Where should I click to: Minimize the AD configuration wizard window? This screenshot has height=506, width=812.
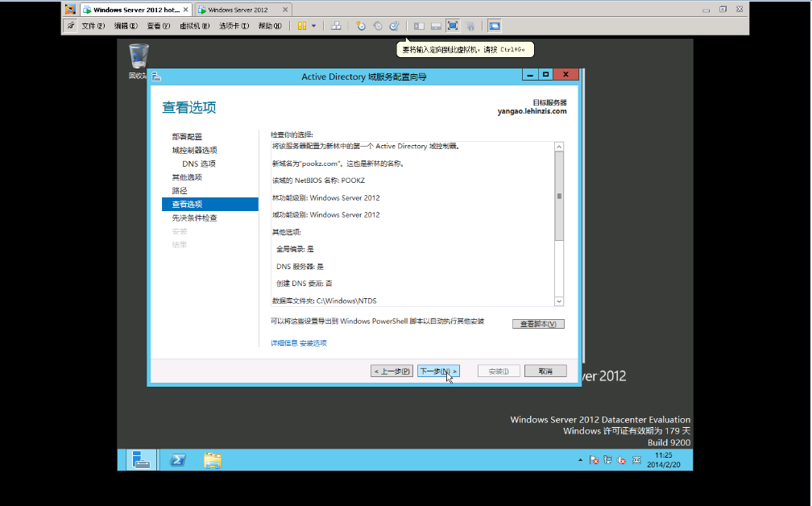click(x=529, y=75)
